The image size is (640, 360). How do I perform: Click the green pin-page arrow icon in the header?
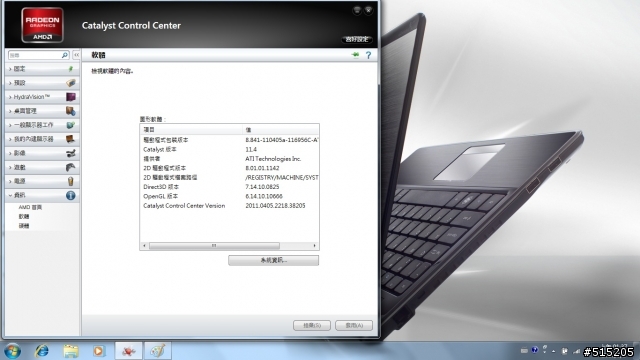356,55
